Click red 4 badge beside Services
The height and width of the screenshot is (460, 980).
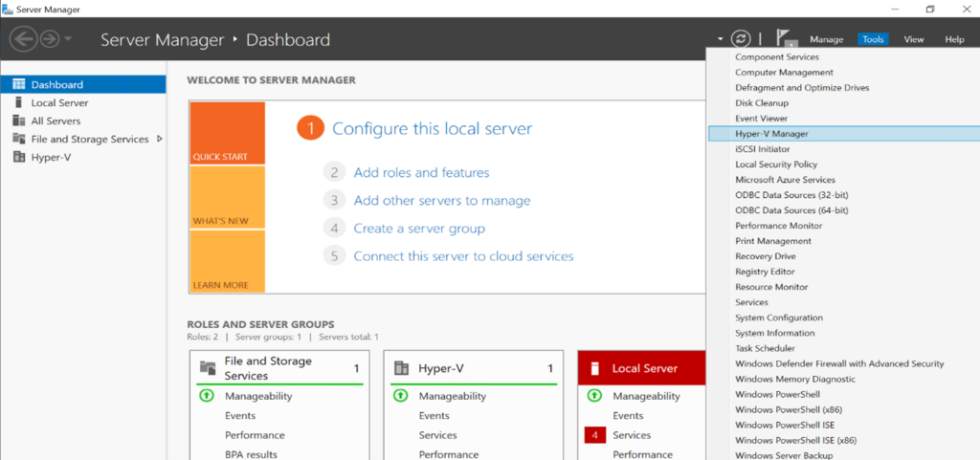click(594, 435)
